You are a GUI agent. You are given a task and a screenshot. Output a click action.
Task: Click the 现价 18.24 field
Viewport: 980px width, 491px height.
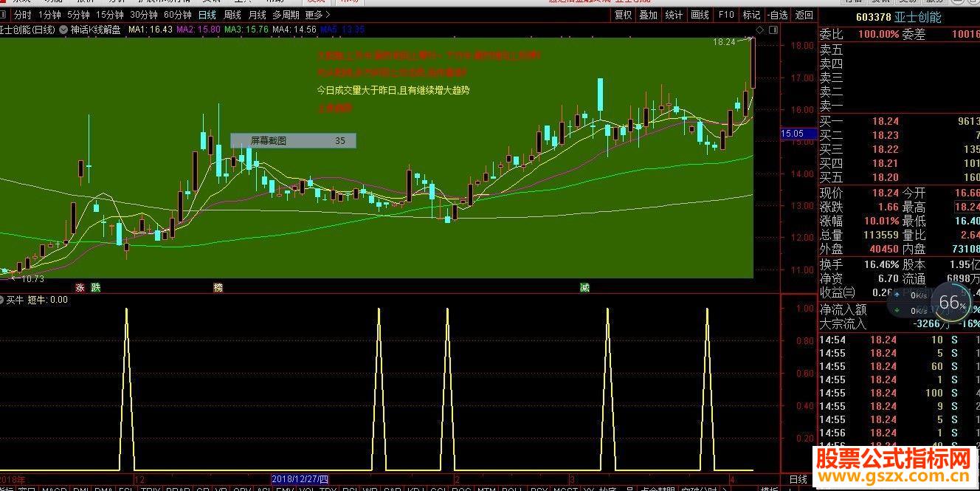coord(860,193)
